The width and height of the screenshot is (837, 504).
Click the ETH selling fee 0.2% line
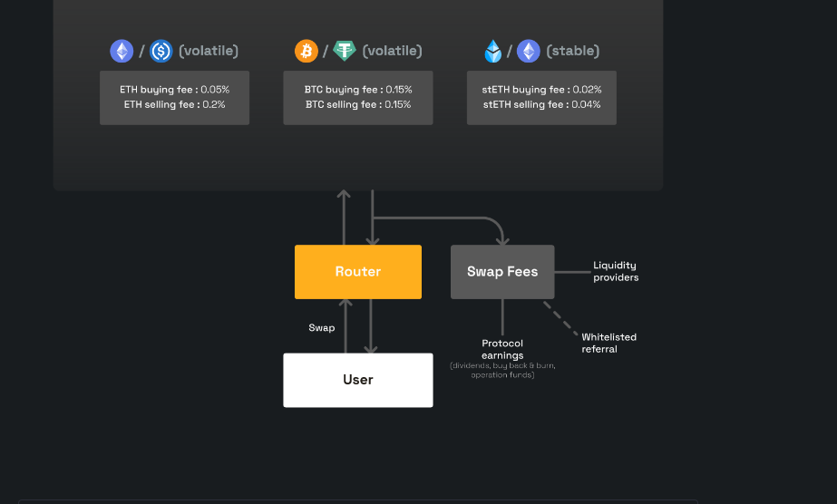[174, 104]
